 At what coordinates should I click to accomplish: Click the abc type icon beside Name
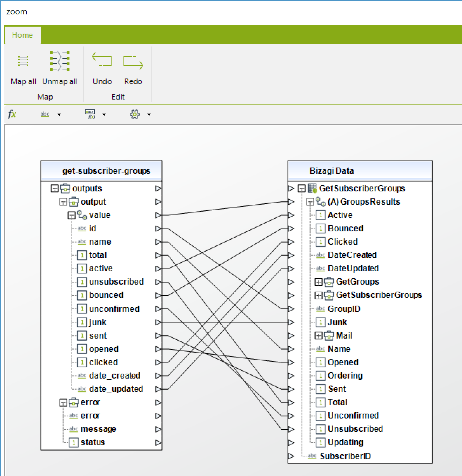coord(320,349)
